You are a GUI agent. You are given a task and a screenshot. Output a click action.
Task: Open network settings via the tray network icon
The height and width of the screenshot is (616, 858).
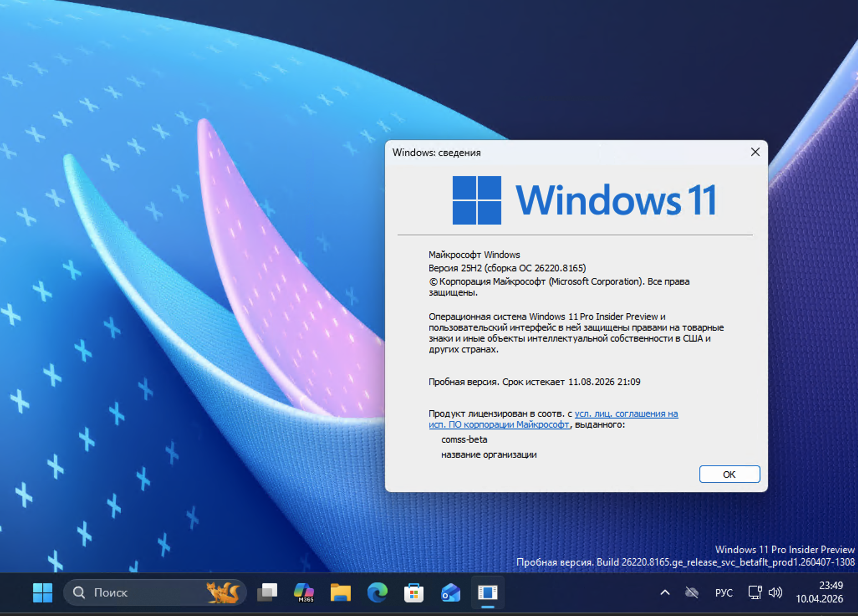coord(755,593)
